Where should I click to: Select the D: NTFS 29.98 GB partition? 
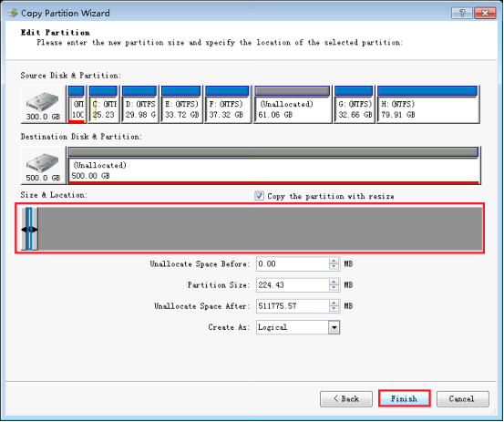coord(139,105)
